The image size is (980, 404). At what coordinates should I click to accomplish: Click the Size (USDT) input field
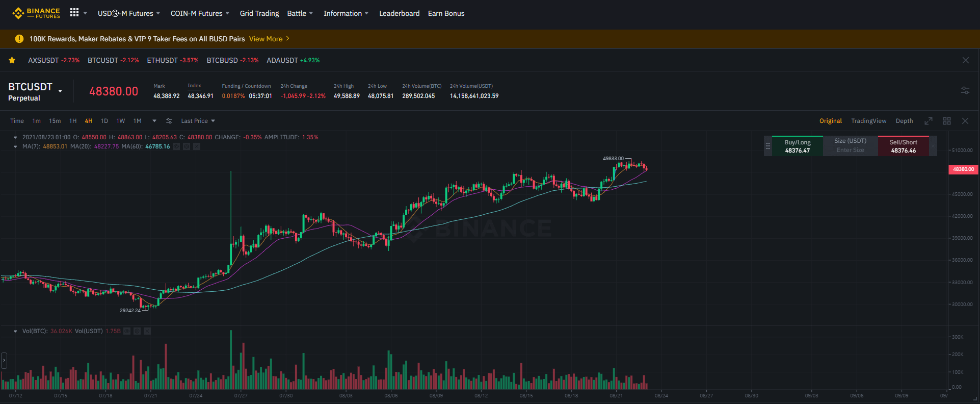[x=851, y=146]
